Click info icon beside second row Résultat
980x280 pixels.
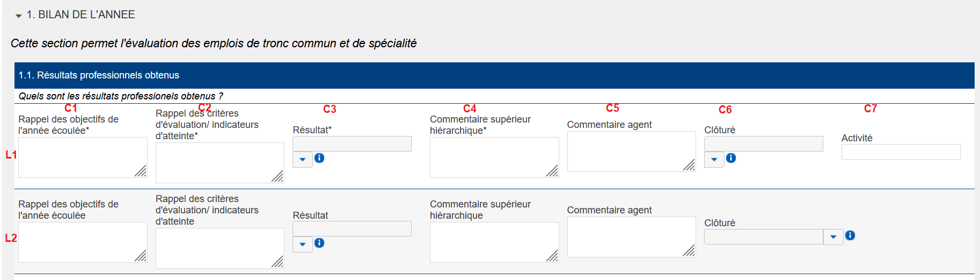319,243
